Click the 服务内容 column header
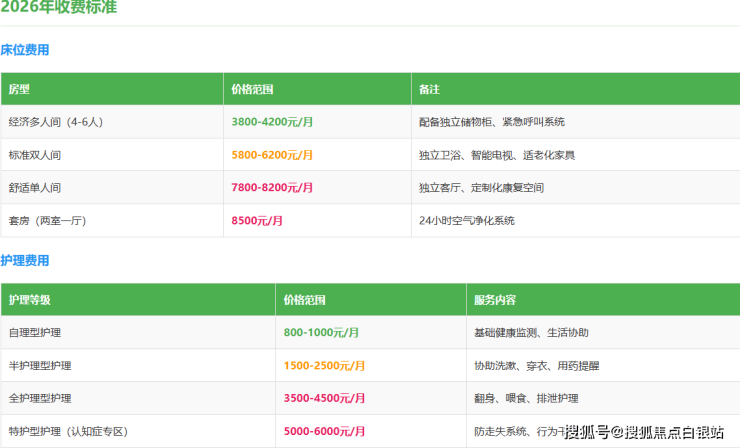740x448 pixels. tap(494, 299)
